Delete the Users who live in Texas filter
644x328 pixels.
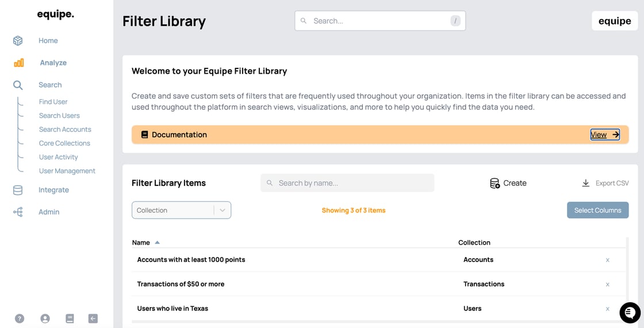pos(607,309)
